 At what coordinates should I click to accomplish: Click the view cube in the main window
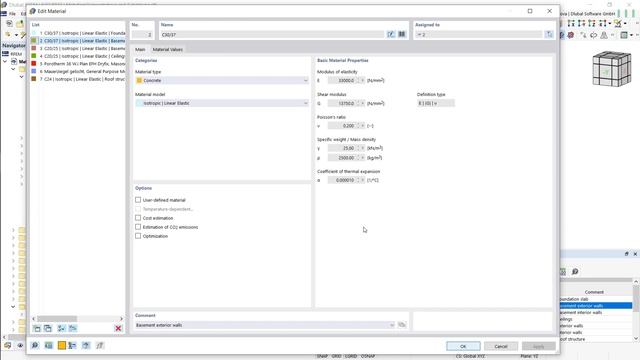pos(611,68)
